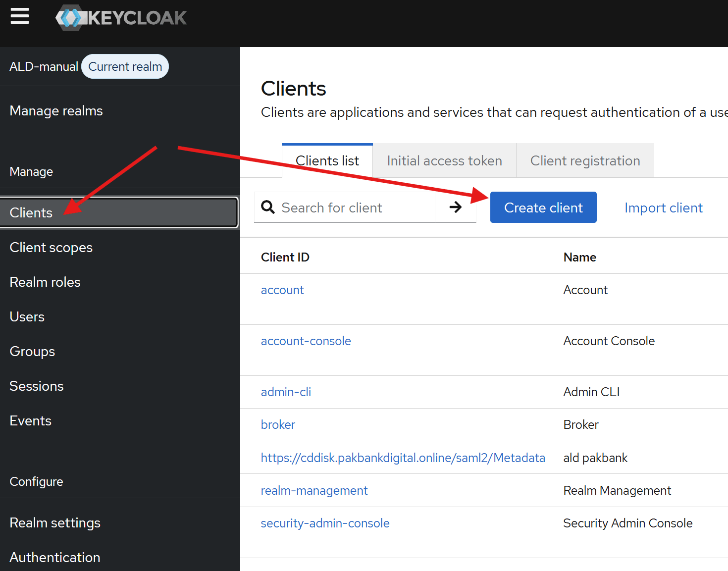Open Manage realms in sidebar
This screenshot has width=728, height=571.
click(56, 110)
